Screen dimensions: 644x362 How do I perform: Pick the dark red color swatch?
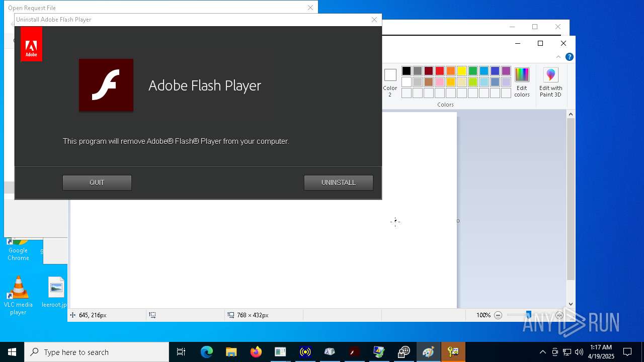coord(429,71)
